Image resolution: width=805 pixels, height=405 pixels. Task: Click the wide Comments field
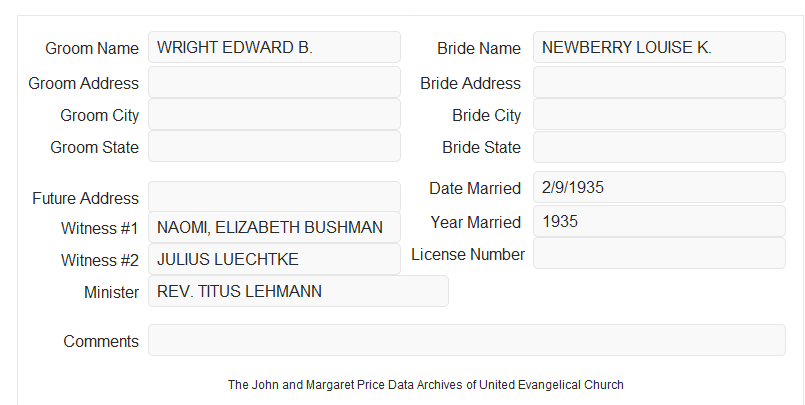pos(467,340)
